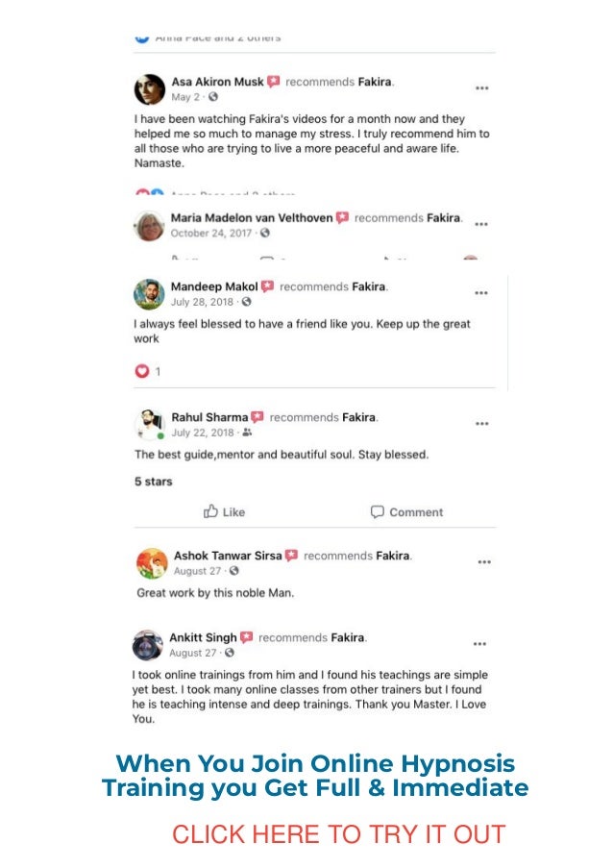Screen dimensions: 613x868
Task: Click Ankitt Singh's name link
Action: tap(203, 637)
